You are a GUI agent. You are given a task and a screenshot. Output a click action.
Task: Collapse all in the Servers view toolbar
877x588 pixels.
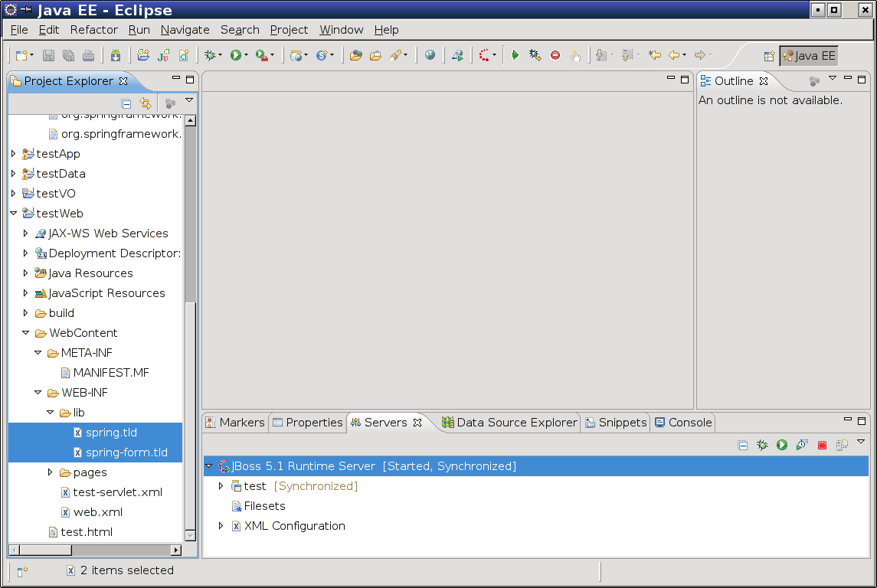pos(743,445)
